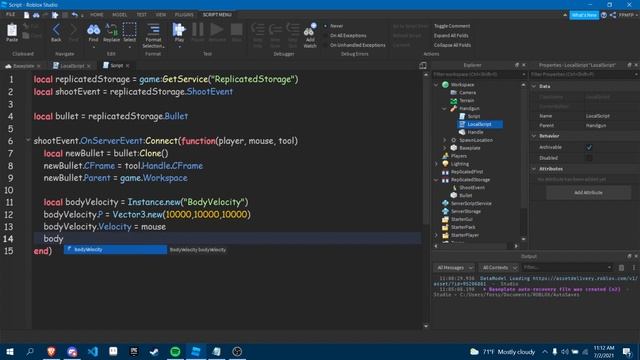Image resolution: width=640 pixels, height=360 pixels.
Task: Click the new file icon in quick access bar
Action: point(27,15)
